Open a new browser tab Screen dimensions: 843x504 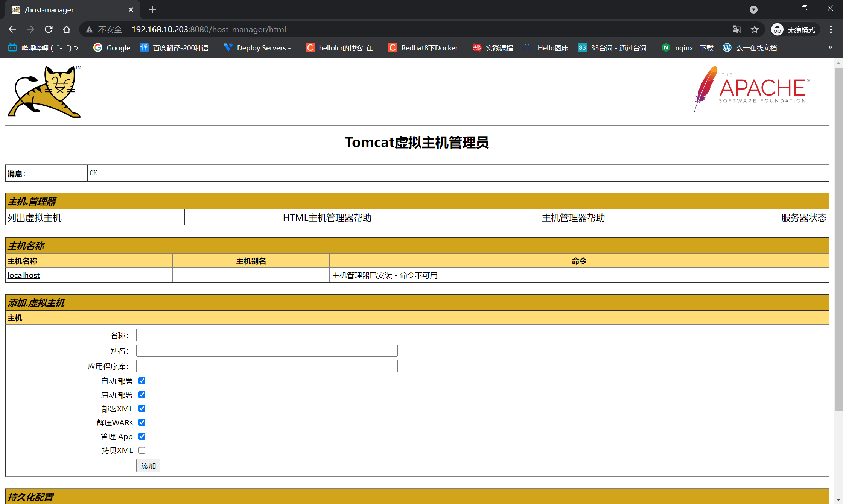point(152,9)
